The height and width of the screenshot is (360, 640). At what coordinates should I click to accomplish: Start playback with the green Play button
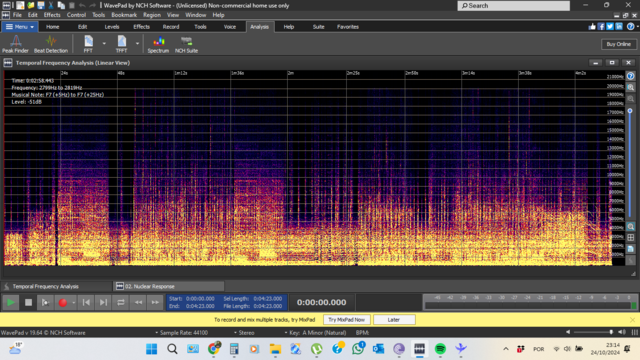[11, 302]
